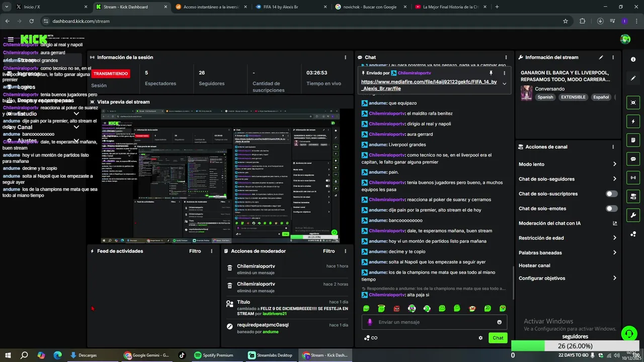
Task: Open Streamlabs Desktop from taskbar
Action: click(x=271, y=355)
